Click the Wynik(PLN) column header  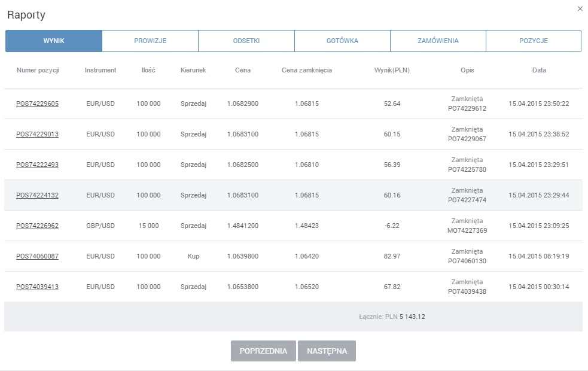tap(392, 70)
